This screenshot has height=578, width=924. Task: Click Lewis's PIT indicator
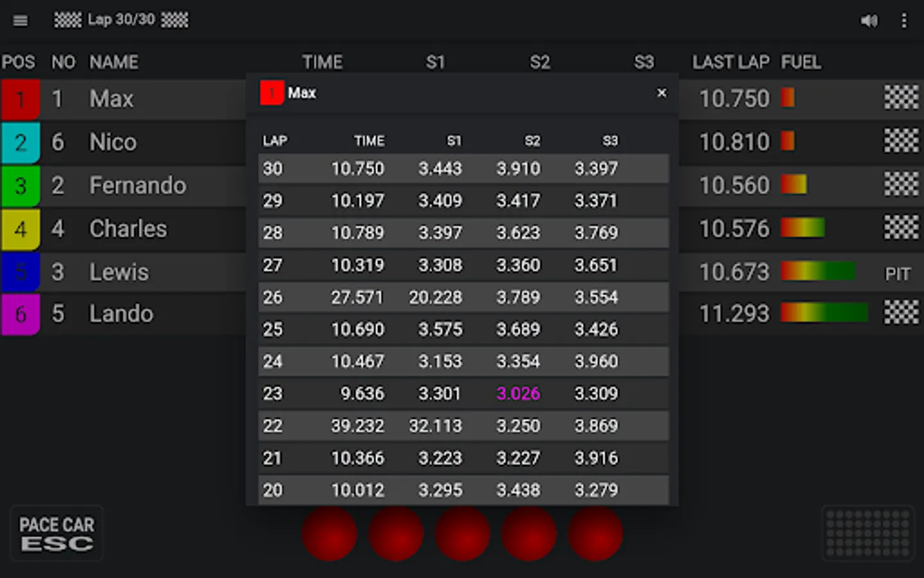pos(898,274)
